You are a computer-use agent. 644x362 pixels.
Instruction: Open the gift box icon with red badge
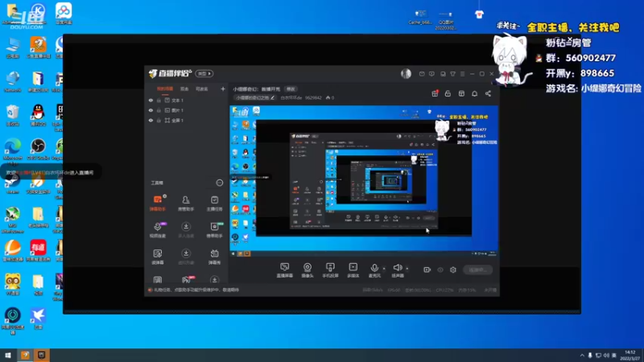(x=435, y=93)
